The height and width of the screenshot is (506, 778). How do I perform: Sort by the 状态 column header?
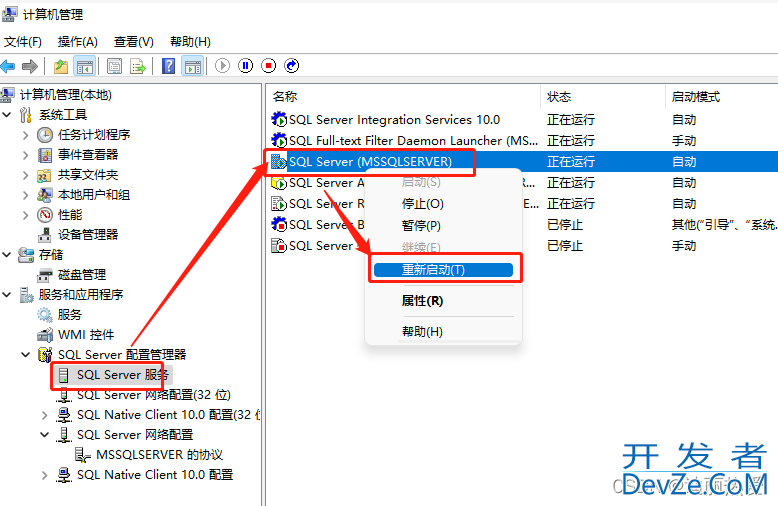click(559, 97)
